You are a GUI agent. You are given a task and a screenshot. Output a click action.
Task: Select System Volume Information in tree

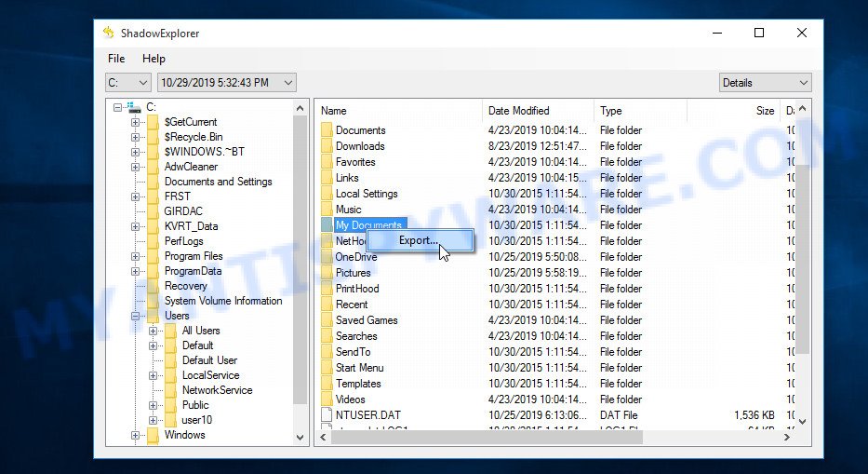coord(223,301)
